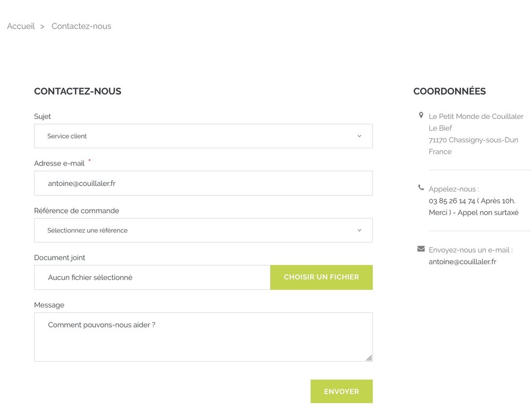The image size is (531, 420).
Task: Click the antoine@couillaler.fr contact email link
Action: point(462,261)
